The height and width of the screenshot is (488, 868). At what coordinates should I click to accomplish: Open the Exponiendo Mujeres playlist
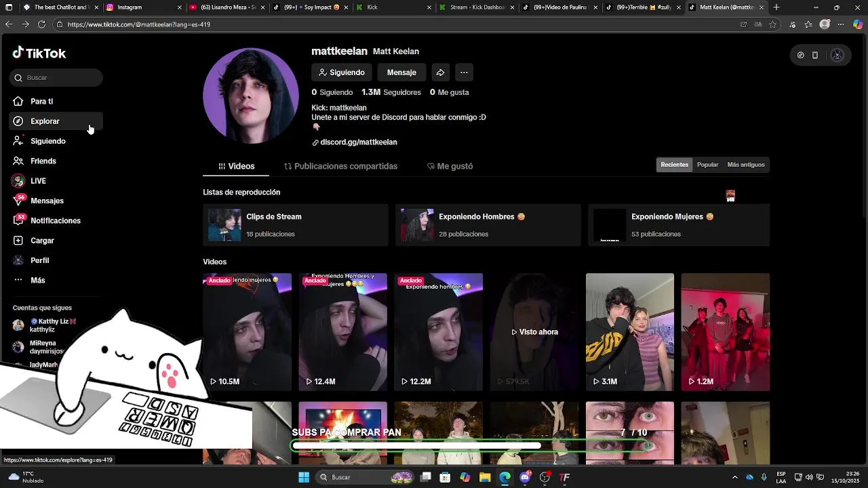click(679, 225)
